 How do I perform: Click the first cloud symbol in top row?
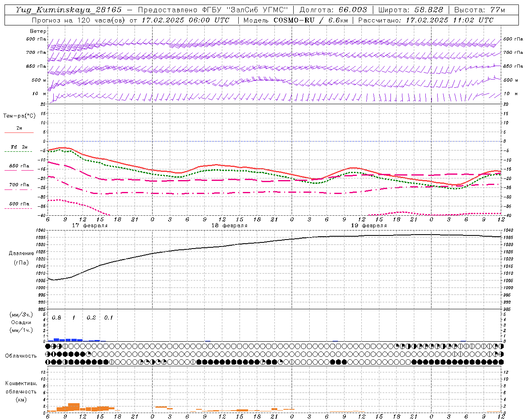point(48,346)
